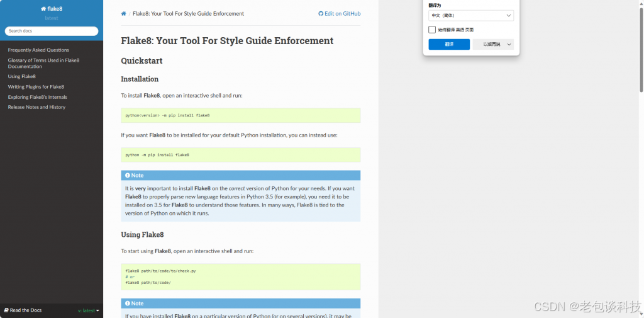Viewport: 644px width, 318px height.
Task: Open Writing Plugins for Flake8
Action: [x=36, y=87]
